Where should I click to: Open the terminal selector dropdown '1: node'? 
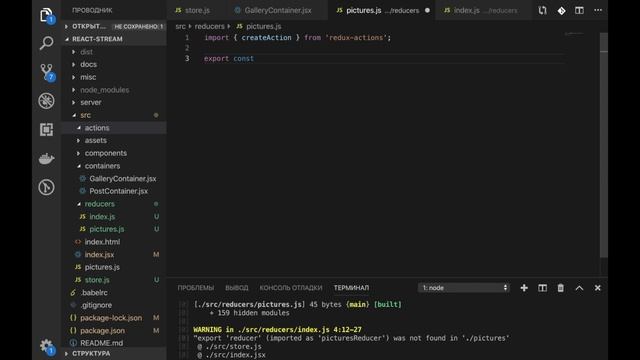pyautogui.click(x=464, y=288)
